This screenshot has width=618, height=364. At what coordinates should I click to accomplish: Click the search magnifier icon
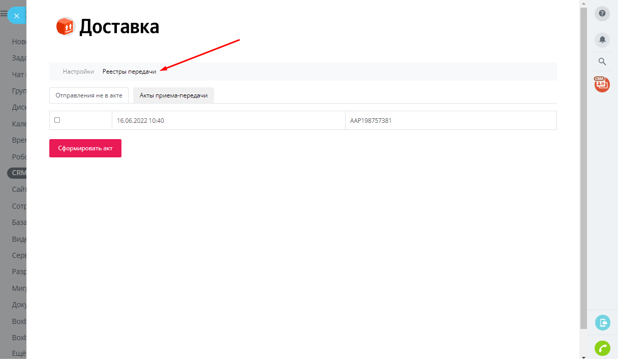[x=602, y=61]
